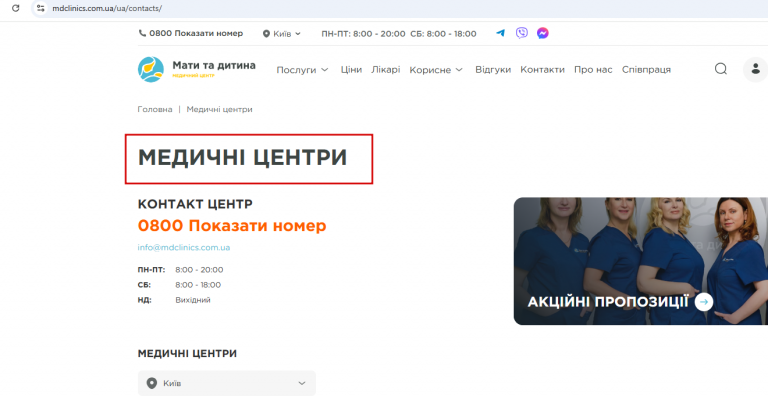Click the СБ: 8:00 - 18:00 text in the top bar

coord(443,34)
